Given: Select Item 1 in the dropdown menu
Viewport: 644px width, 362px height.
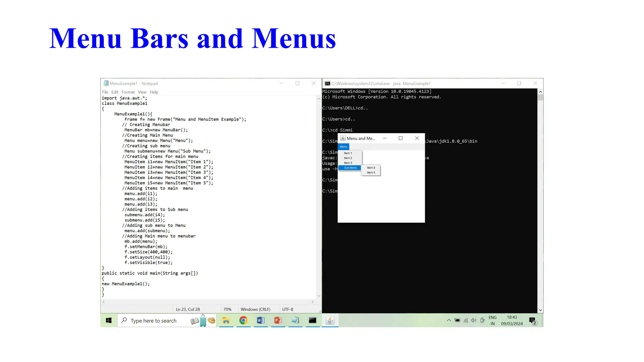Looking at the screenshot, I should pyautogui.click(x=348, y=153).
